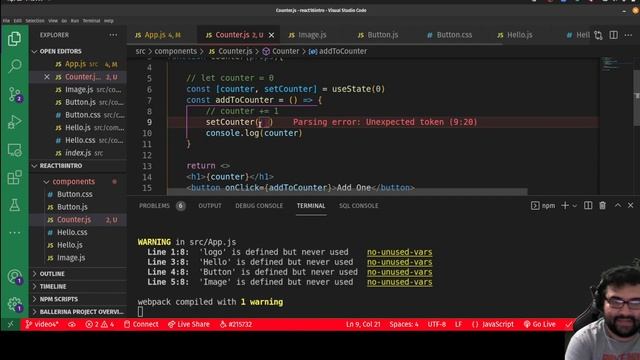Open the Extensions view
The height and width of the screenshot is (360, 640).
click(15, 178)
